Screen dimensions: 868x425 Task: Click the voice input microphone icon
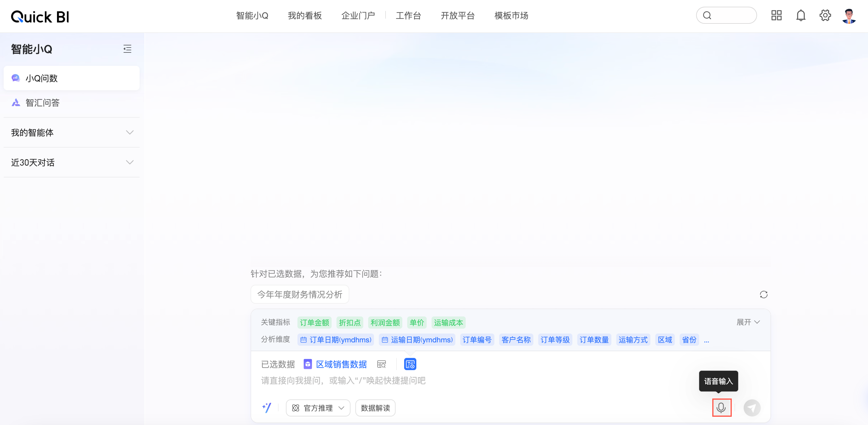(722, 408)
